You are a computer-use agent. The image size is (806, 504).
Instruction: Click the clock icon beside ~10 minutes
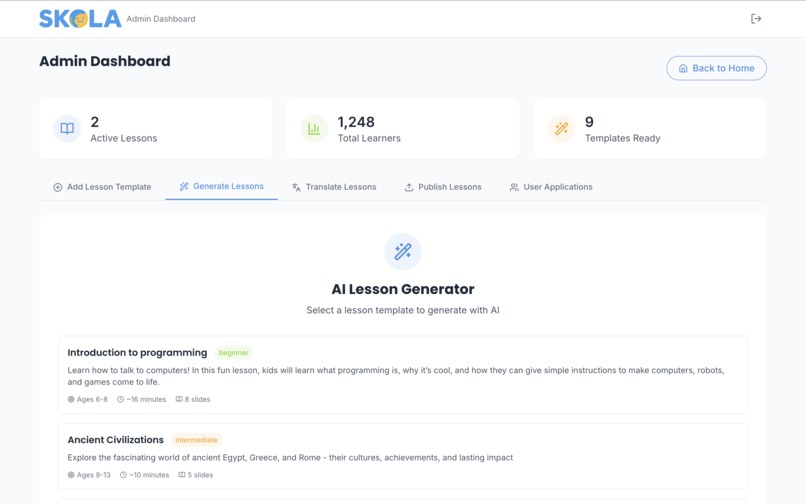(123, 475)
